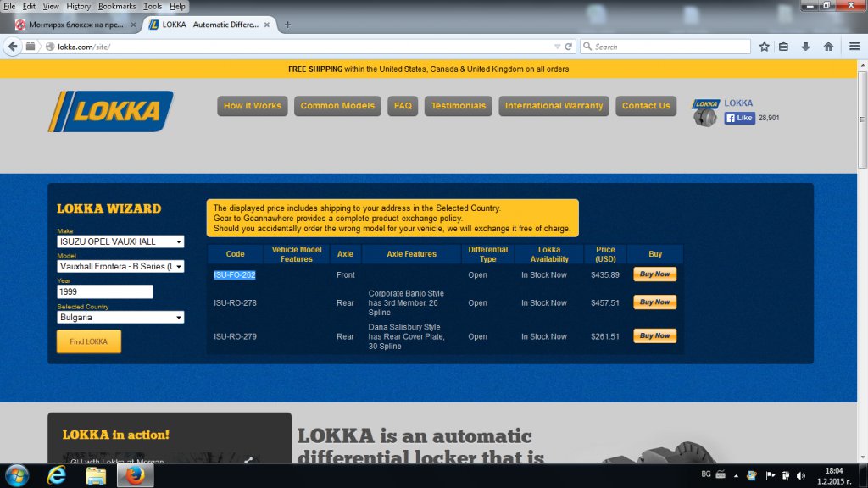Close the LOKKA tab

click(x=267, y=25)
